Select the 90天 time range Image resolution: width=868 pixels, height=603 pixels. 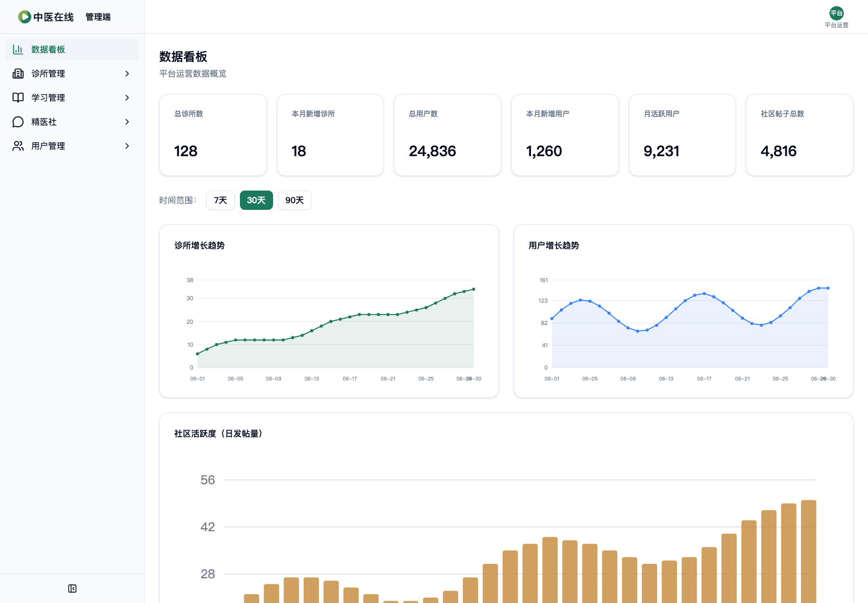pos(295,200)
